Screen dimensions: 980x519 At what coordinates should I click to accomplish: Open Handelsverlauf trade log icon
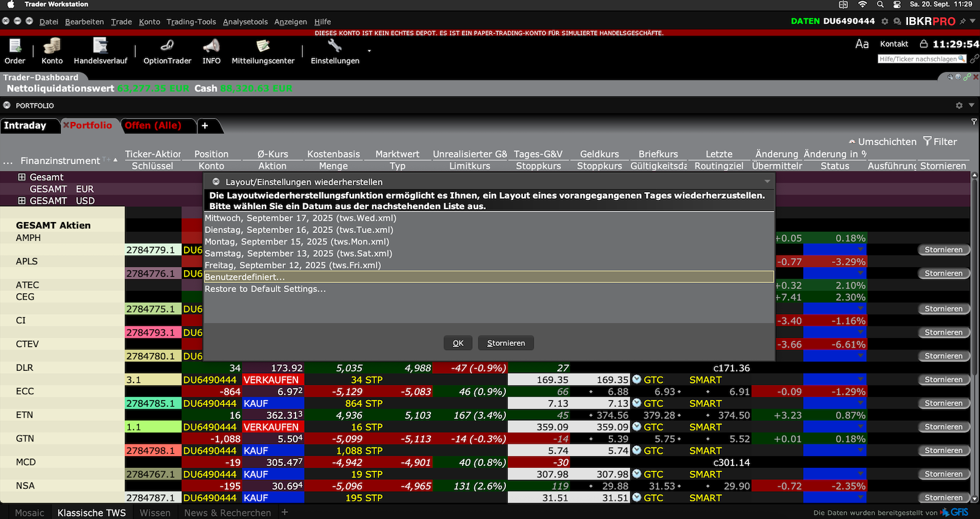(100, 46)
